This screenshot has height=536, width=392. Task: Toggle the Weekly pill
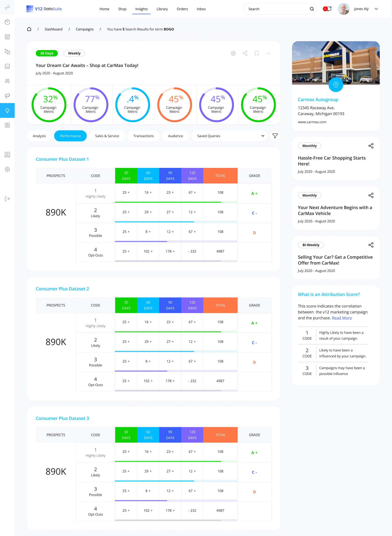[x=74, y=53]
